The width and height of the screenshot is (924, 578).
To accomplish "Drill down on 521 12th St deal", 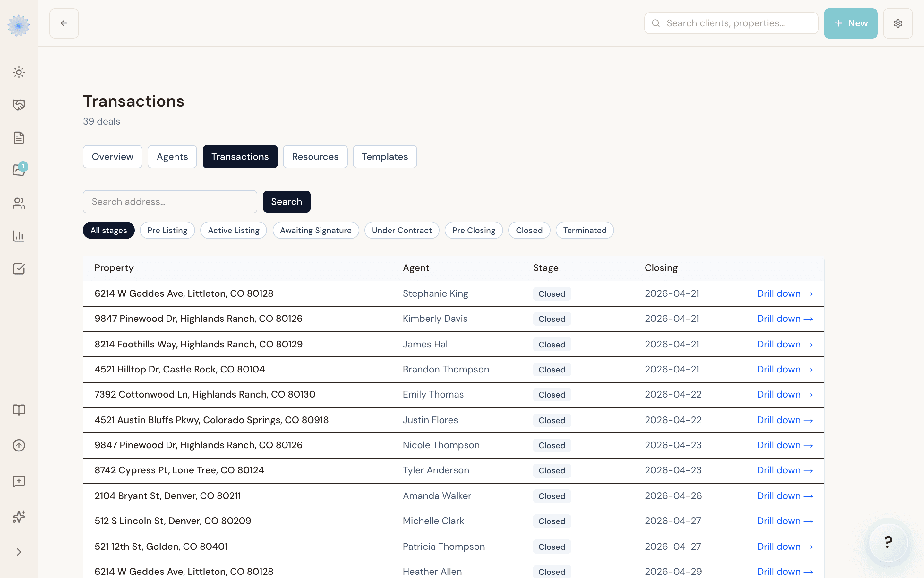I will 785,547.
